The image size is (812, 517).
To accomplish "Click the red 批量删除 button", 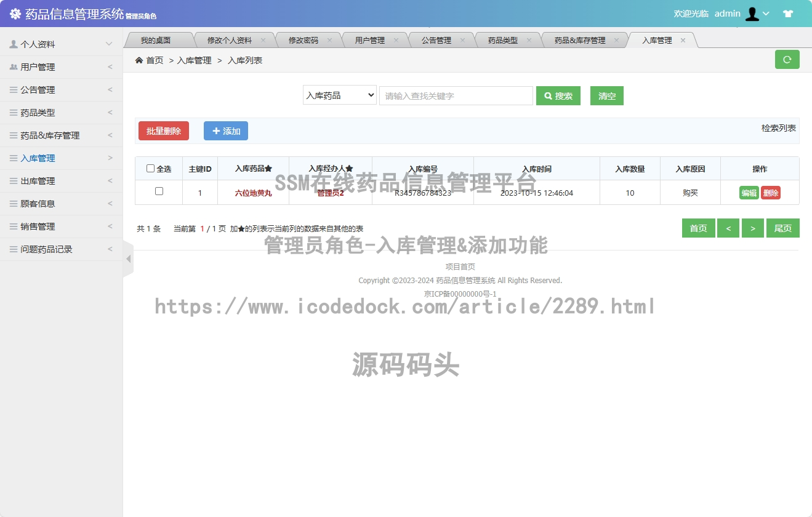I will [x=164, y=131].
